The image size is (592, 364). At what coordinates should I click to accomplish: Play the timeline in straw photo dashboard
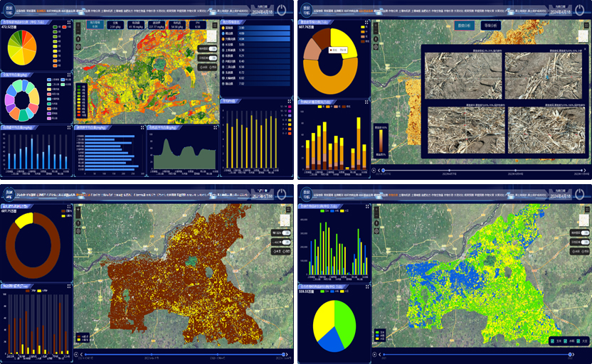(x=374, y=171)
